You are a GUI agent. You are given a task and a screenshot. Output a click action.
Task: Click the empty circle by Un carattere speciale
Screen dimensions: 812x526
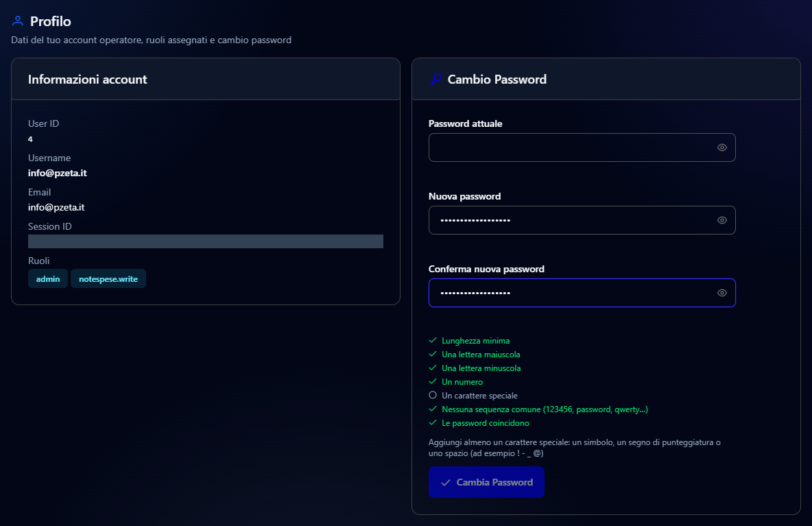point(433,395)
